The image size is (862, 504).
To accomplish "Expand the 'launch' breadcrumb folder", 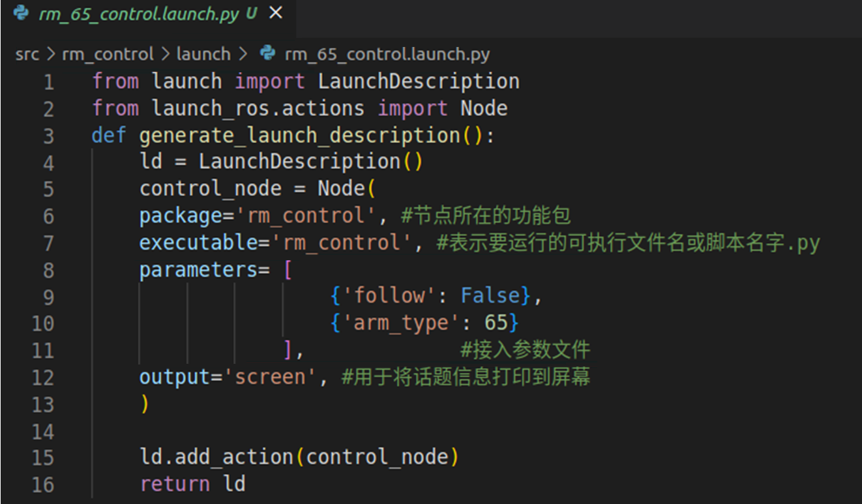I will pyautogui.click(x=203, y=54).
